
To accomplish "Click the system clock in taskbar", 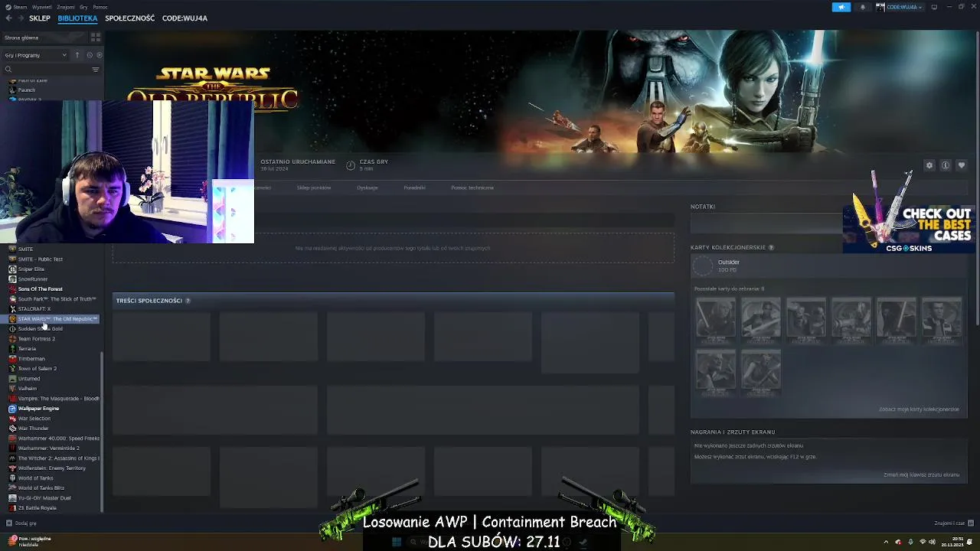I will pyautogui.click(x=952, y=542).
